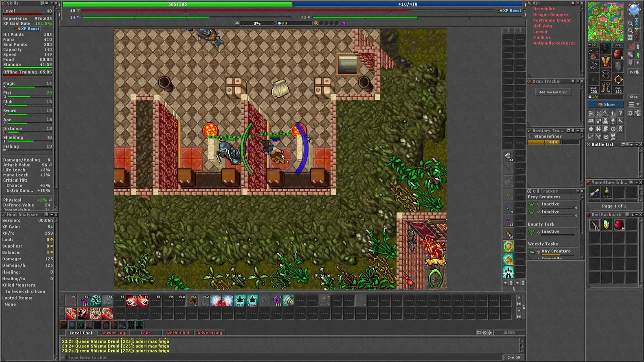Select the red bag in Red Backpack

click(620, 225)
